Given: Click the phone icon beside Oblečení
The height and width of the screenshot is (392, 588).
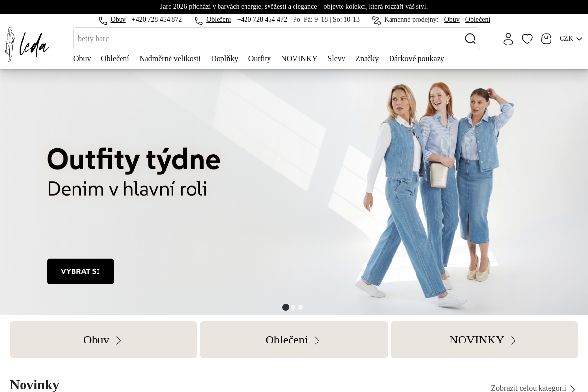Looking at the screenshot, I should [198, 20].
